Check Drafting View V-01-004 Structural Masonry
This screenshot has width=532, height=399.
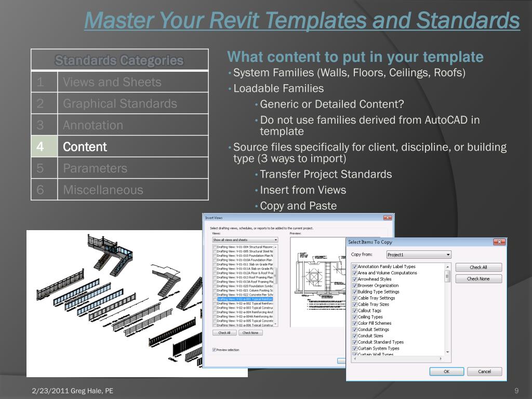215,247
